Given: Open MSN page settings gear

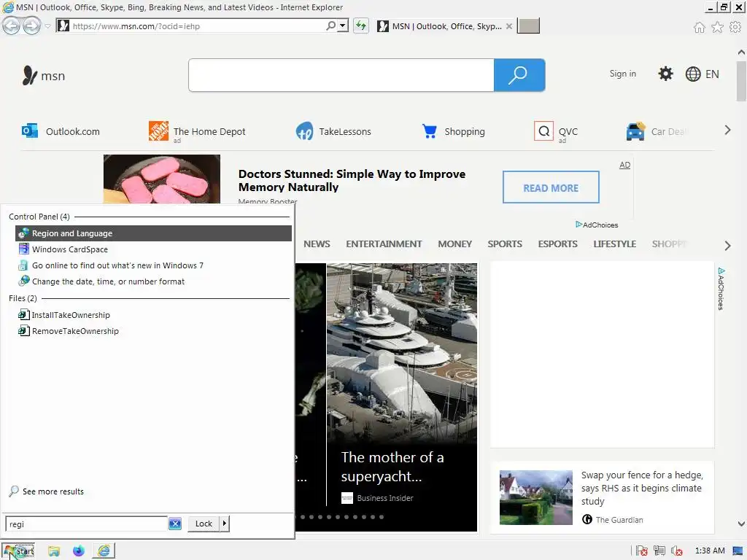Looking at the screenshot, I should click(665, 74).
